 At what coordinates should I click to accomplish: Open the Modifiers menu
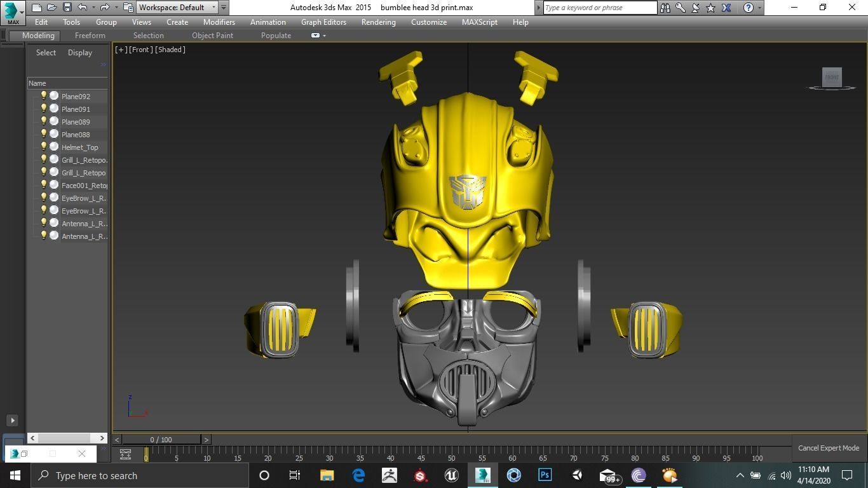[x=219, y=22]
